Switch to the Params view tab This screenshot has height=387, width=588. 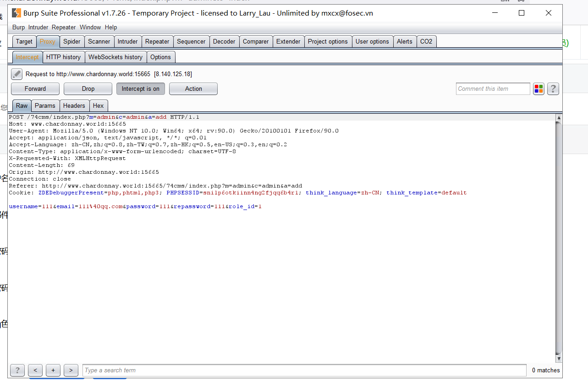pos(45,105)
